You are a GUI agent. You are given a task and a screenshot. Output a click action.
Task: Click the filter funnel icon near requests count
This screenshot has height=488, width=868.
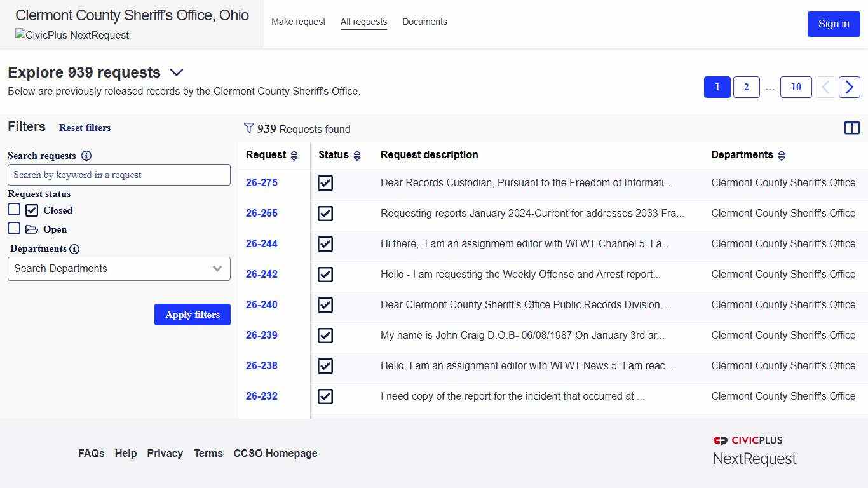(248, 128)
